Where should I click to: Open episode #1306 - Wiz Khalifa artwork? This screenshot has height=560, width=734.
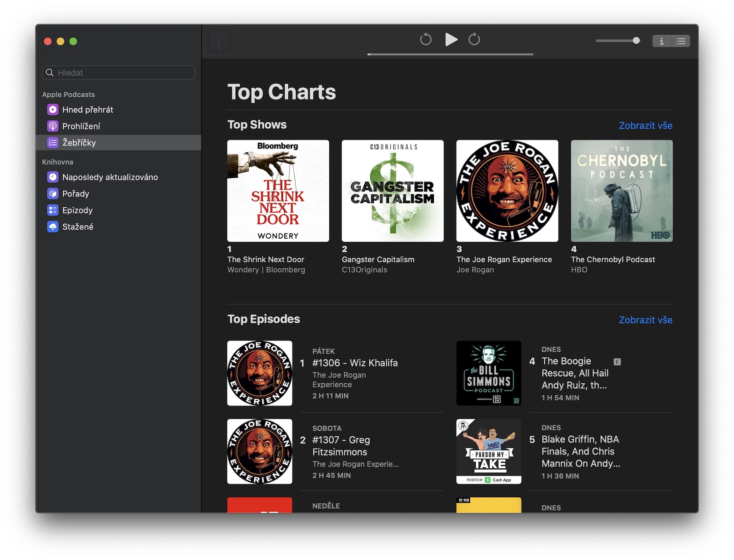pos(260,373)
